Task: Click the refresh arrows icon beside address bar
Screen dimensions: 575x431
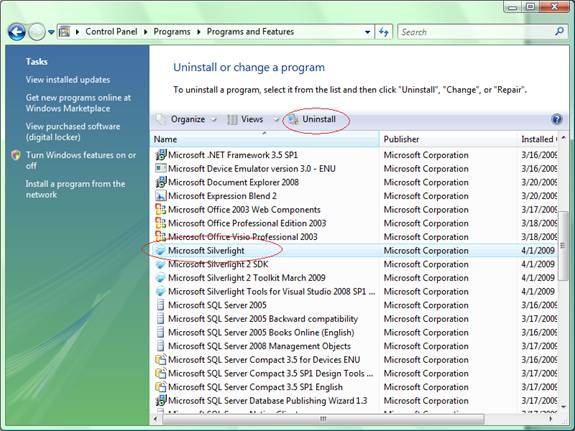Action: 384,32
